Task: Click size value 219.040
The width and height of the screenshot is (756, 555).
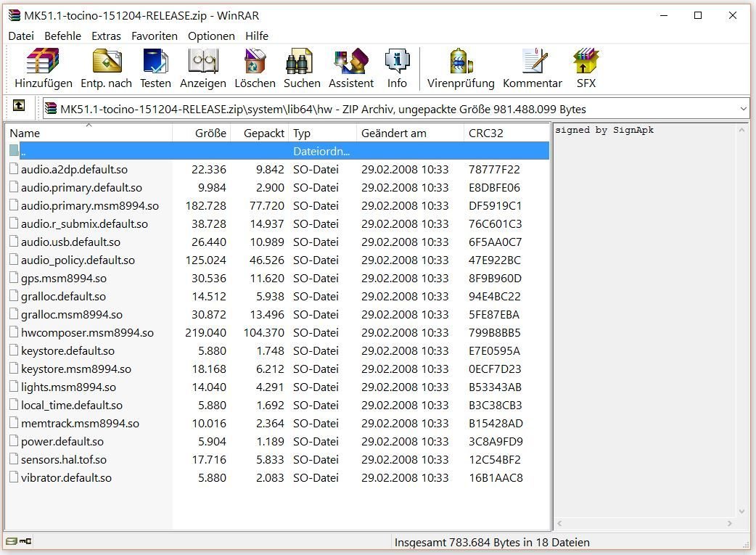Action: [x=205, y=333]
